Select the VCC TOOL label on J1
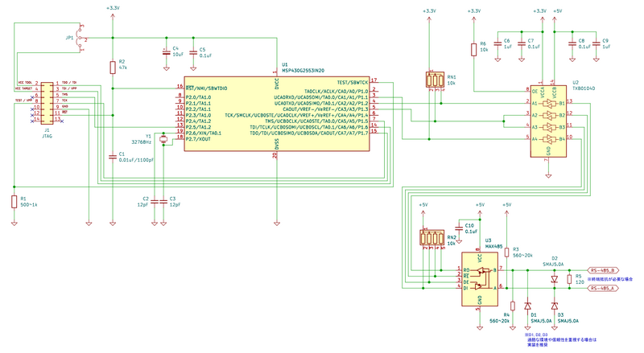The image size is (644, 353). pyautogui.click(x=25, y=83)
